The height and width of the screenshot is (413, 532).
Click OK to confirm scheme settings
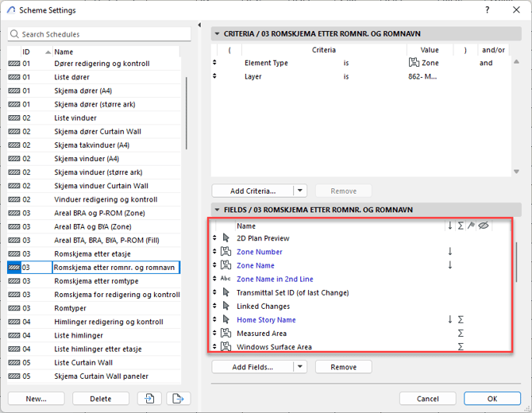tap(492, 399)
